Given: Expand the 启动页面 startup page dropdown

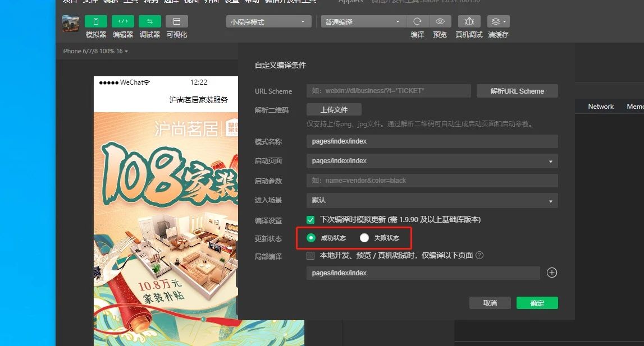Looking at the screenshot, I should click(432, 161).
